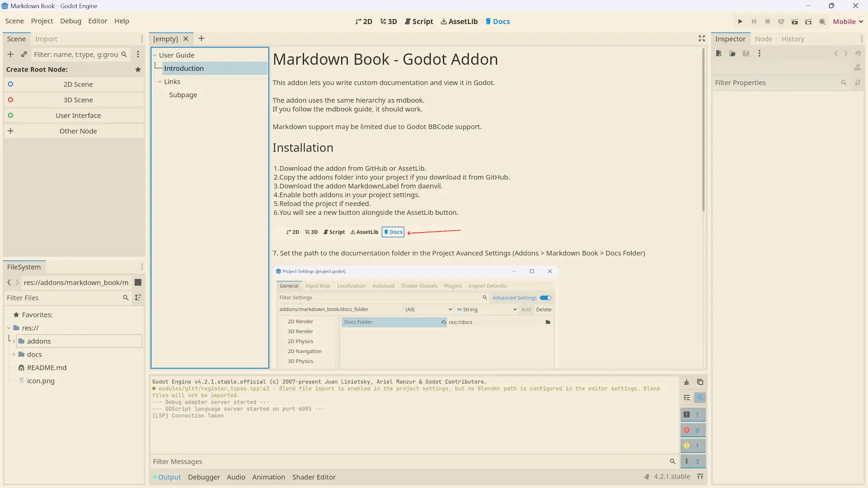868x488 pixels.
Task: Toggle error messages filter in Output
Action: 693,430
